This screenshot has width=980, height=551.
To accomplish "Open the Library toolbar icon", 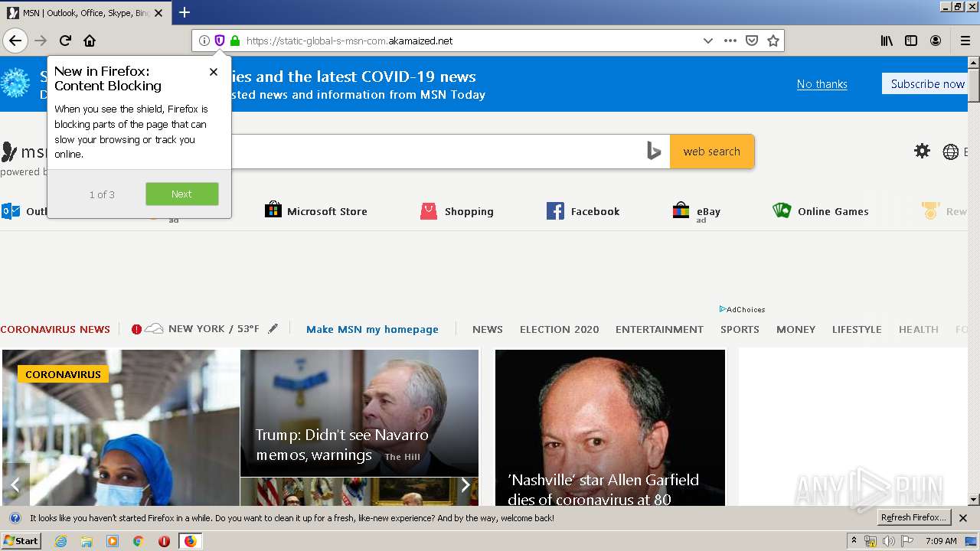I will (887, 41).
